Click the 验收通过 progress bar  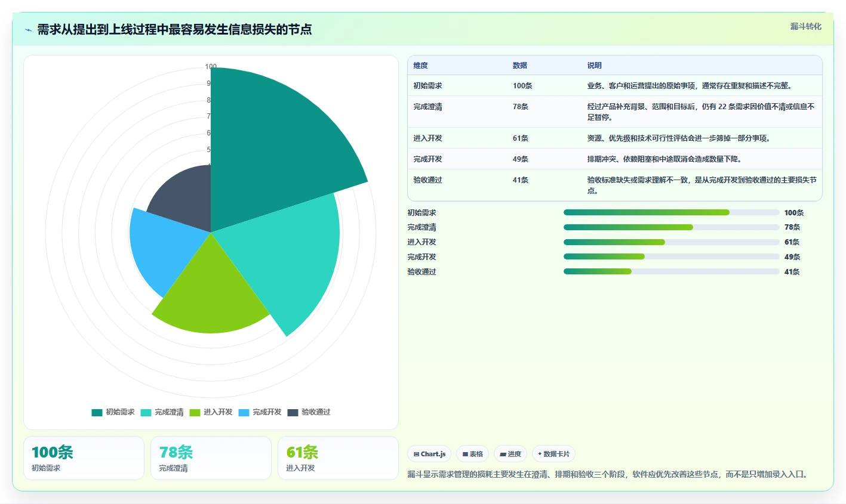[x=672, y=272]
